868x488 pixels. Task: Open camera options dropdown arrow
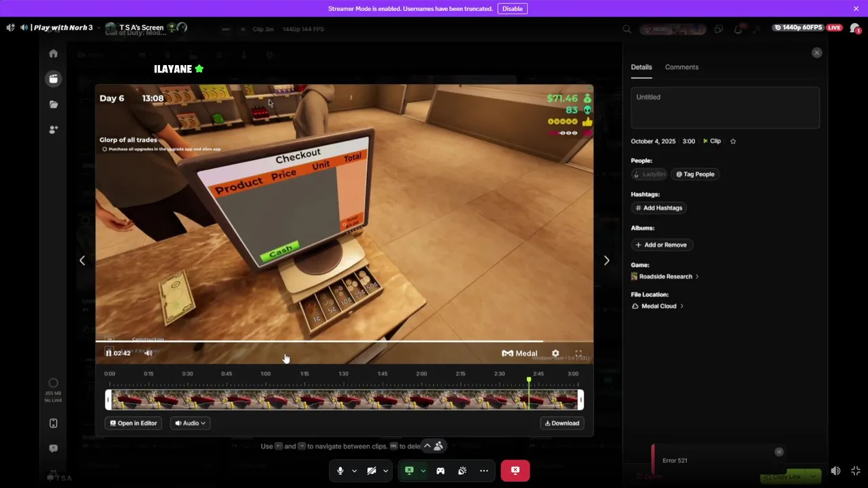coord(385,471)
